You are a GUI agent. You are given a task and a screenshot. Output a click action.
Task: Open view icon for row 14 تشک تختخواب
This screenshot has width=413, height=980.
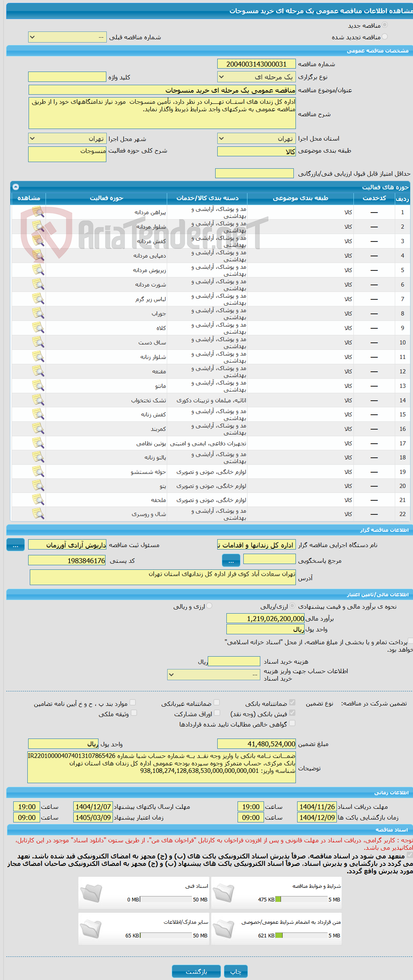[38, 400]
